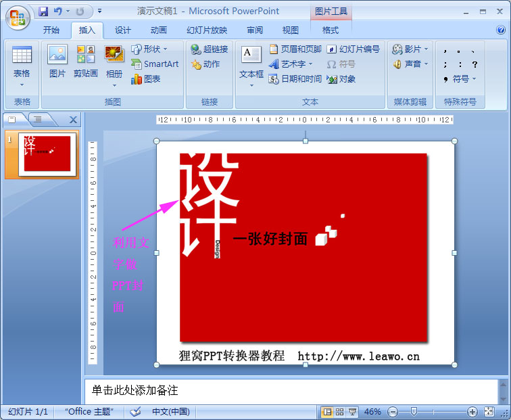Switch to the 开始 ribbon tab
This screenshot has width=511, height=420.
coord(51,30)
